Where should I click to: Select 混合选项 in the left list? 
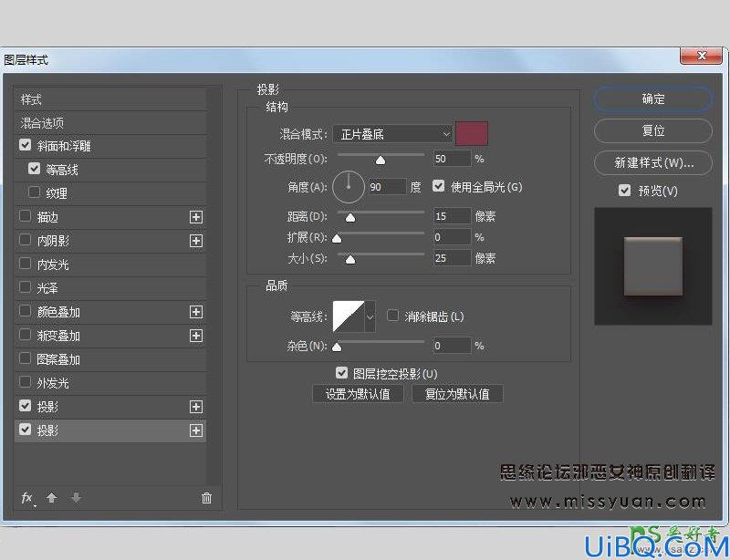point(110,123)
